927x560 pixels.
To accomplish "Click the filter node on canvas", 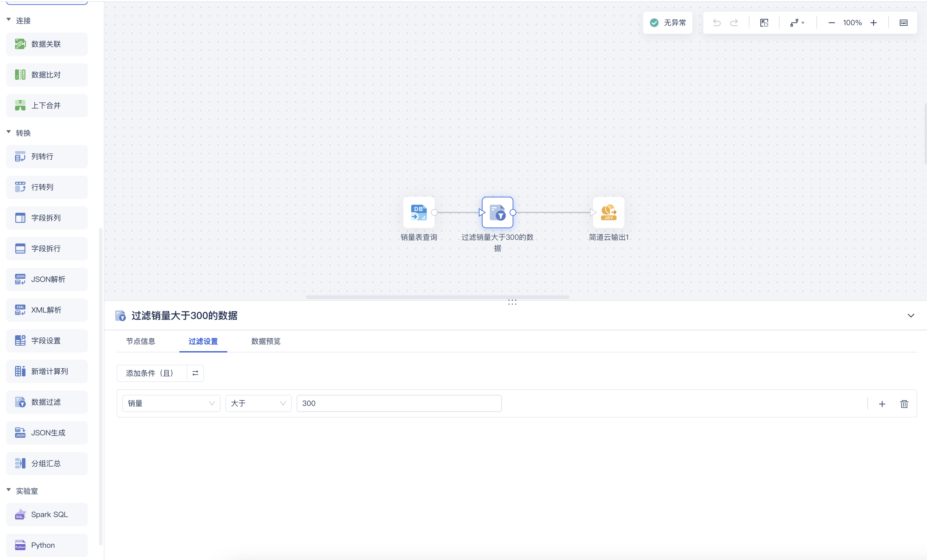I will pos(497,212).
